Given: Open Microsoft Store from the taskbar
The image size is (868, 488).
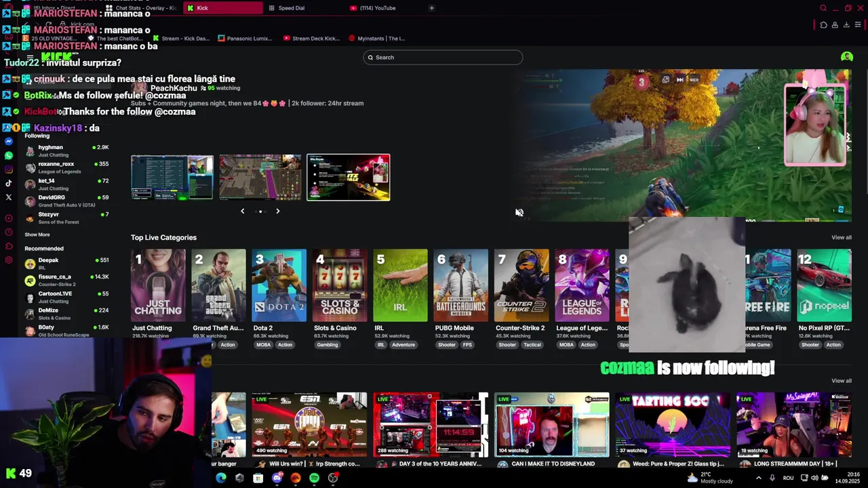Looking at the screenshot, I should [x=258, y=478].
